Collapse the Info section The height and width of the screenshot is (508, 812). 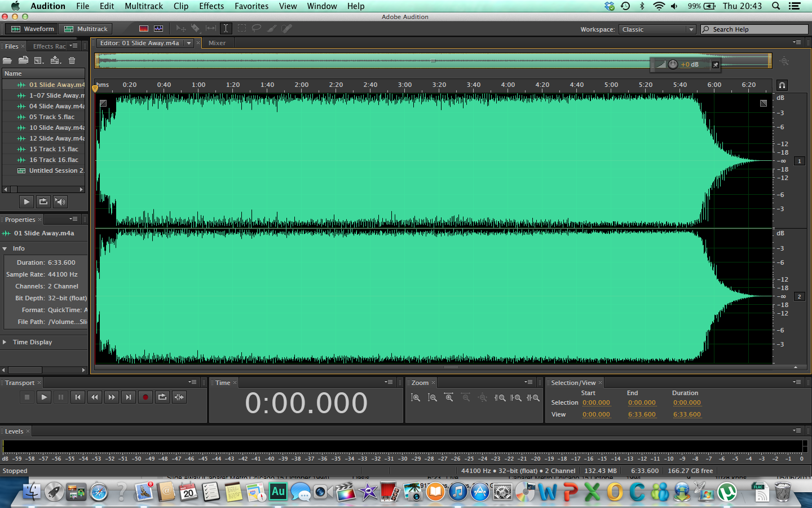[5, 248]
